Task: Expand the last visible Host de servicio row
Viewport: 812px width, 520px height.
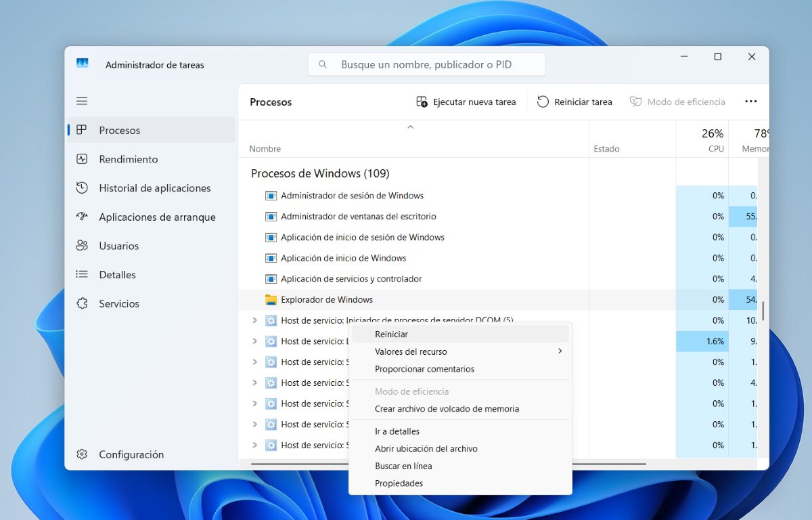Action: click(255, 446)
